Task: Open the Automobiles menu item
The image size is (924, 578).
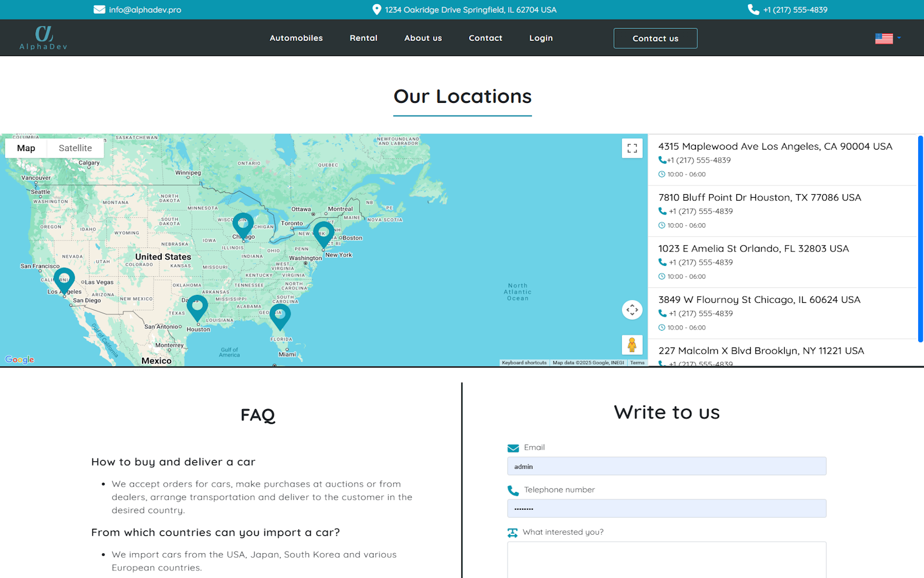Action: 296,38
